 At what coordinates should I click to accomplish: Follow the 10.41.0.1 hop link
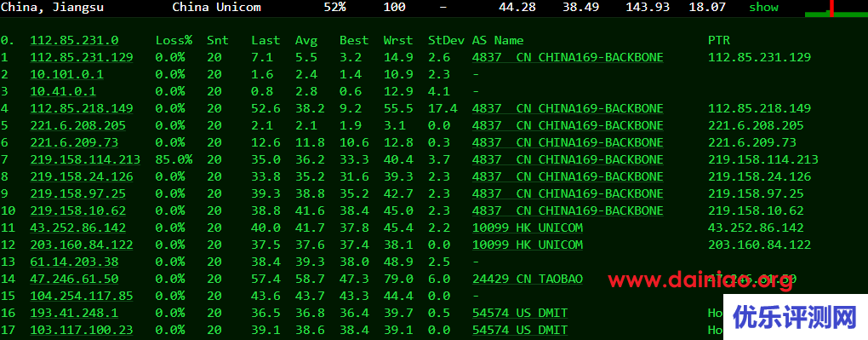pos(63,91)
